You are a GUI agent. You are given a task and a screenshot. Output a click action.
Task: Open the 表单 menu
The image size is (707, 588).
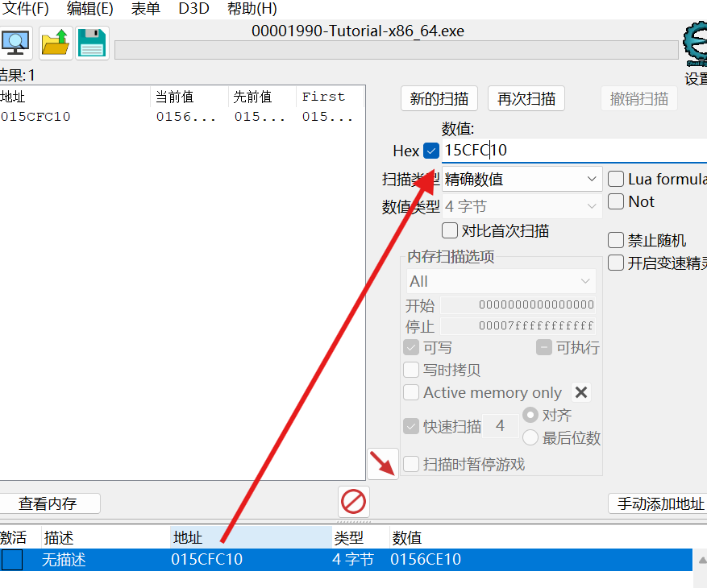pyautogui.click(x=146, y=9)
